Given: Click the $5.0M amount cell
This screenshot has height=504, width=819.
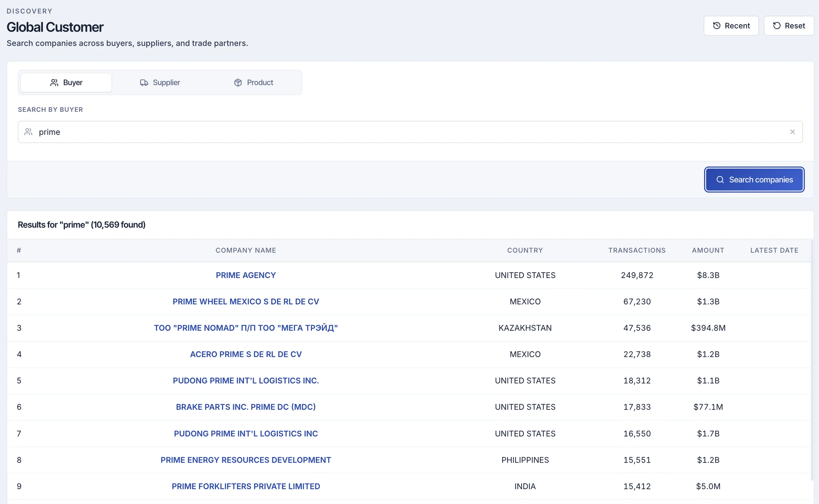Looking at the screenshot, I should [x=708, y=486].
